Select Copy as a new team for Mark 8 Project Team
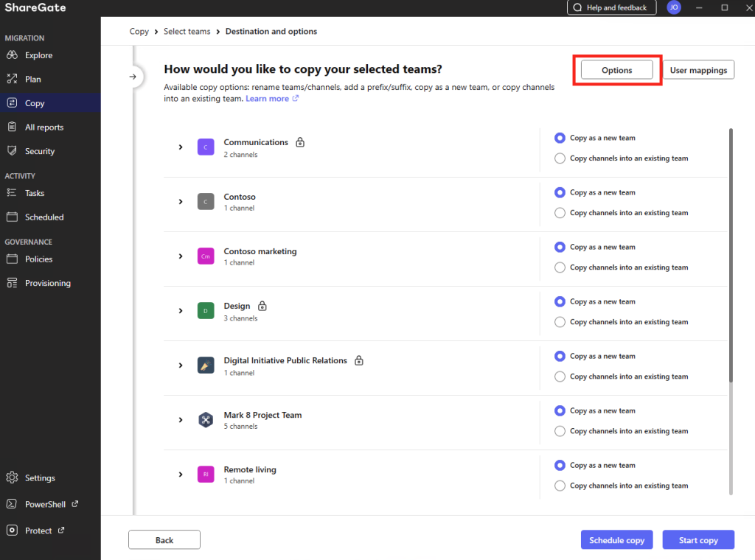This screenshot has width=755, height=560. tap(560, 411)
